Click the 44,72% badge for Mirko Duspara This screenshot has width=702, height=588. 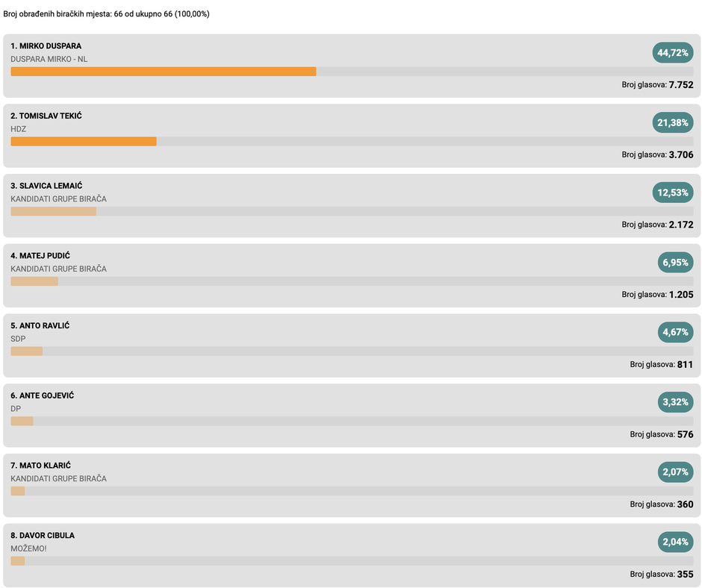[672, 53]
